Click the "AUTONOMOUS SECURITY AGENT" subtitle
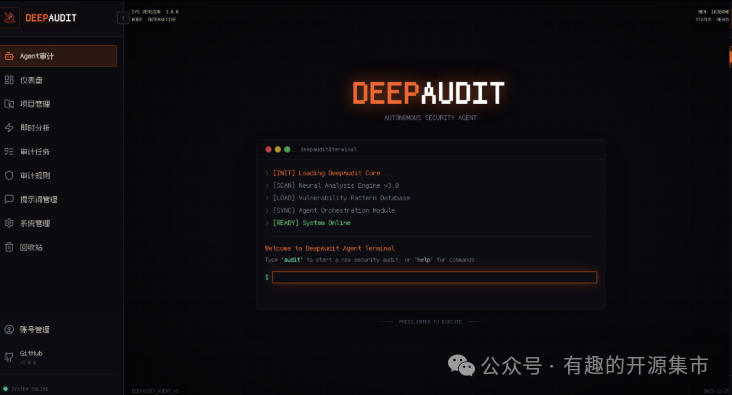The image size is (732, 395). [x=430, y=118]
